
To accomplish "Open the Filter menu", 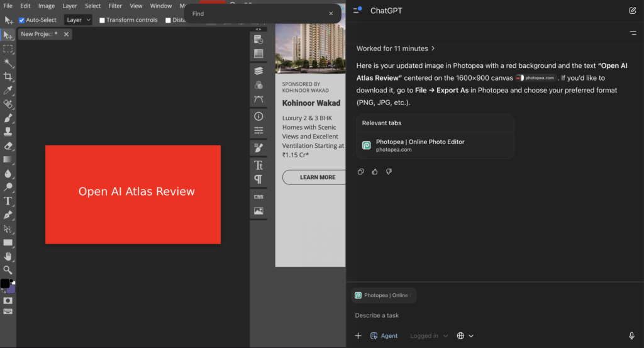I will coord(115,6).
